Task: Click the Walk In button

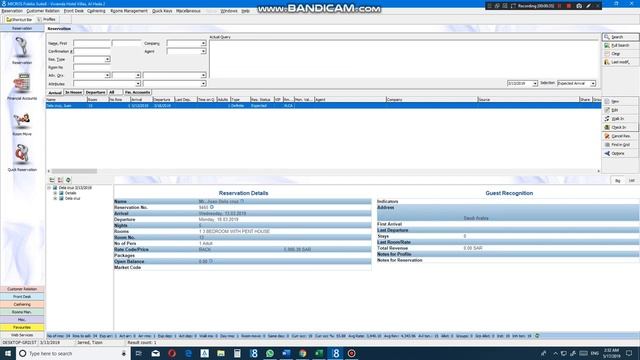Action: click(620, 119)
